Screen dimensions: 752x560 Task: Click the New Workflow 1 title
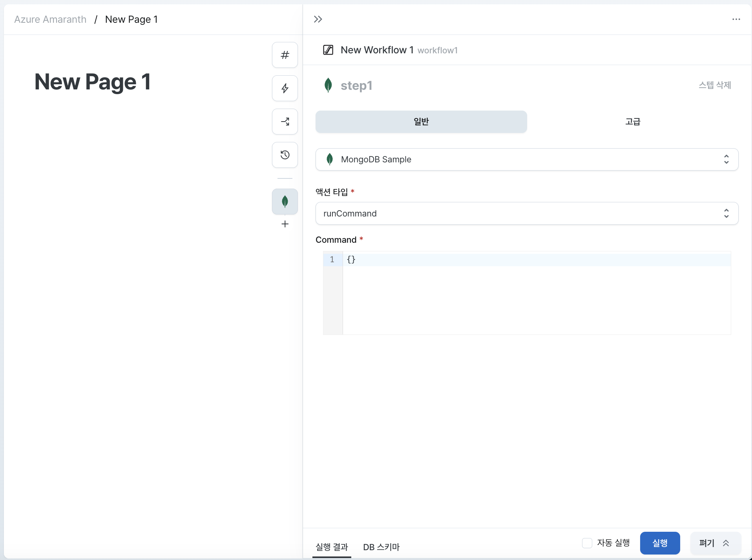coord(377,50)
